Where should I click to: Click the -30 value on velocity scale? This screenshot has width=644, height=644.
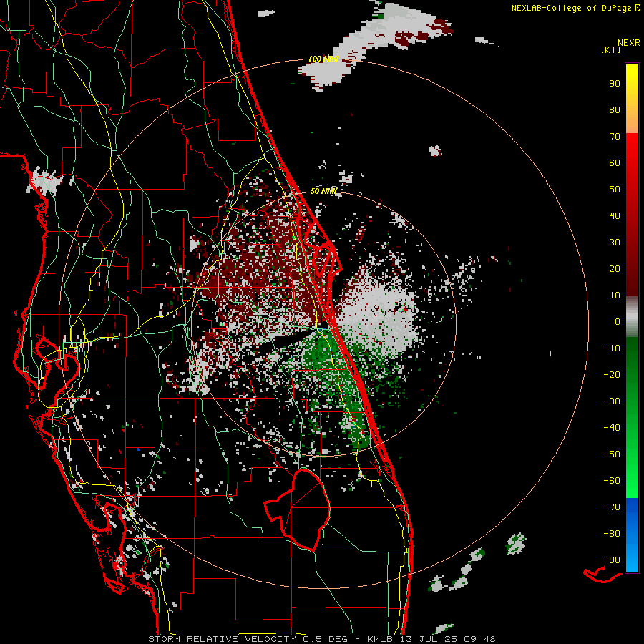click(x=612, y=401)
